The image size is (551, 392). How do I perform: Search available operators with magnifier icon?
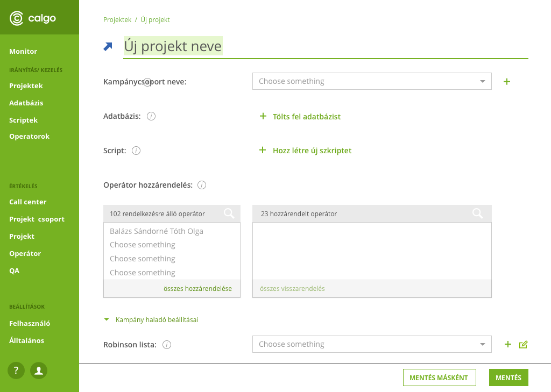point(229,213)
